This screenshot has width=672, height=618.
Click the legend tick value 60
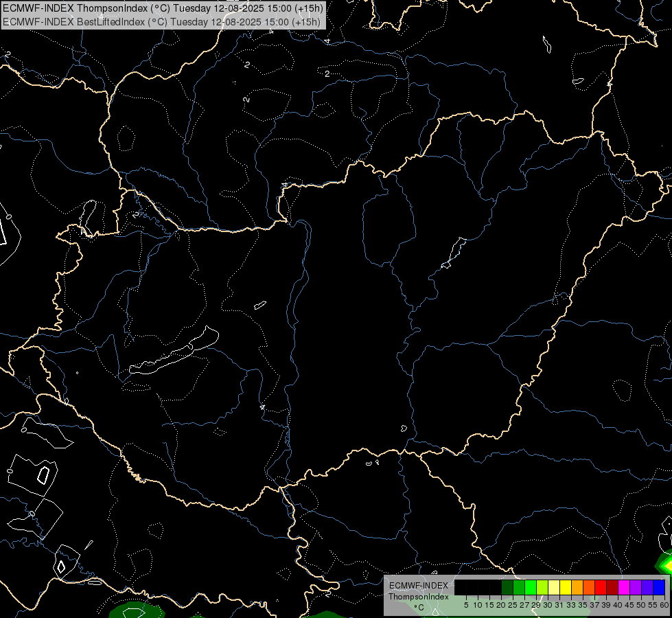pos(664,605)
